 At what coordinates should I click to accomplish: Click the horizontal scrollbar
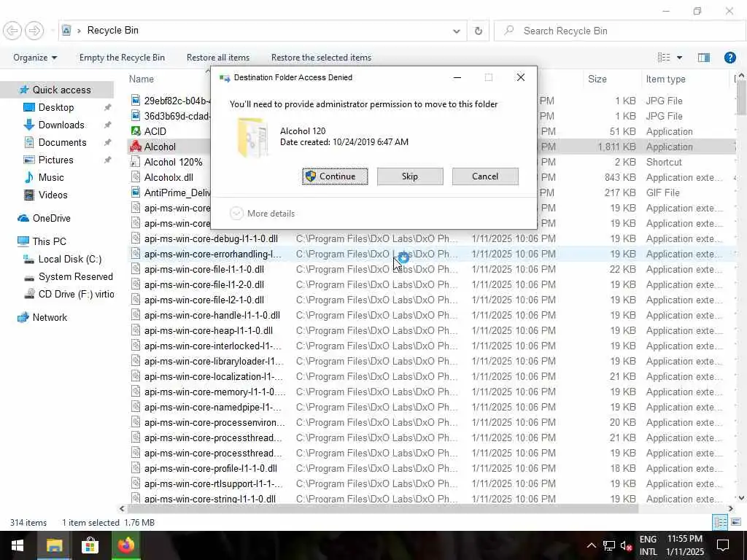click(382, 508)
